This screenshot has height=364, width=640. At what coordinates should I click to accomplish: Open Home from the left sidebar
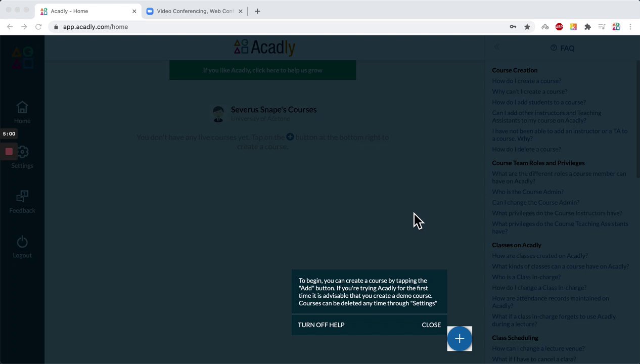[22, 113]
